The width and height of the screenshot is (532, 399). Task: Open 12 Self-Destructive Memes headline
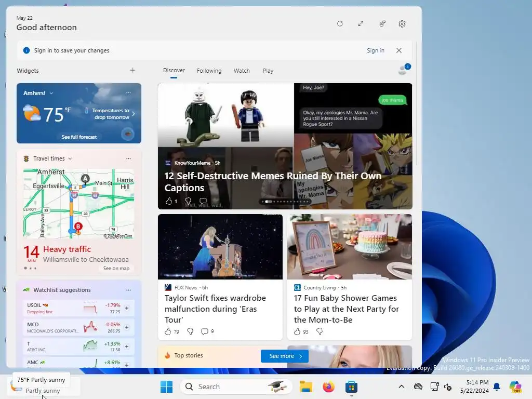[273, 182]
